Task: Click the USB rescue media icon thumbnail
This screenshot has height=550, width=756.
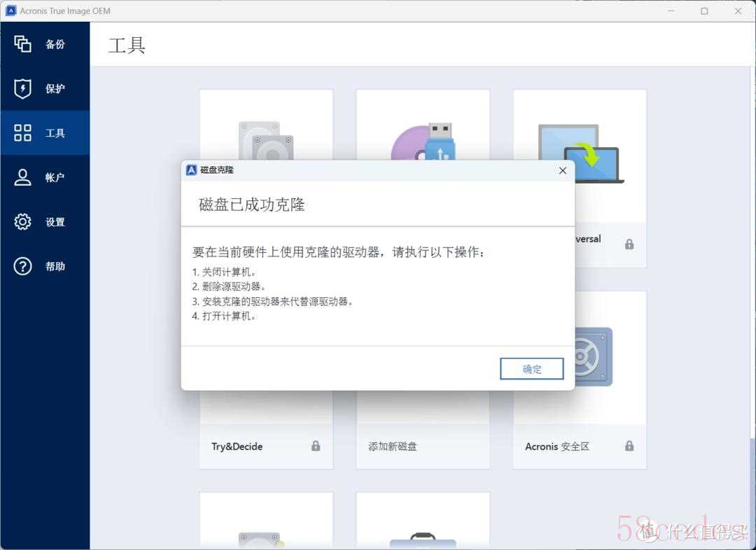Action: pos(423,141)
